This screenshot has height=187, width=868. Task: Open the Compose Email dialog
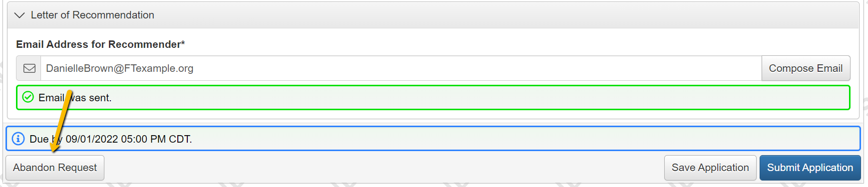coord(806,68)
